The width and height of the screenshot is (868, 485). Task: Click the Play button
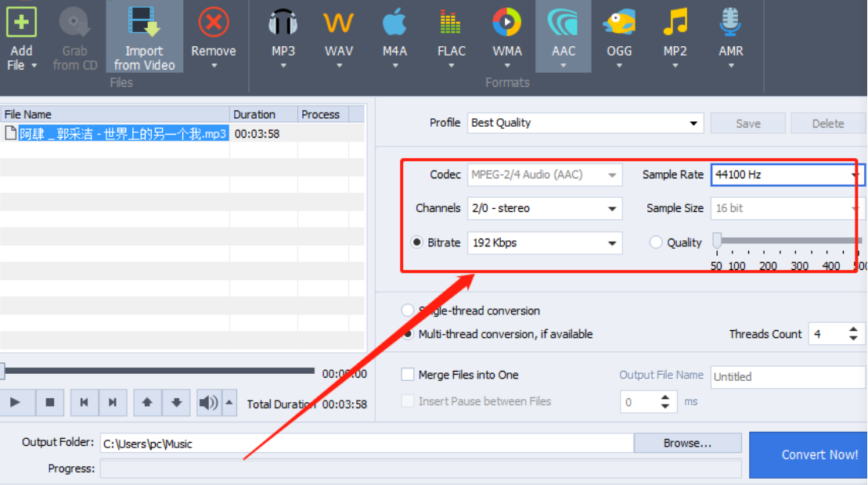[16, 403]
